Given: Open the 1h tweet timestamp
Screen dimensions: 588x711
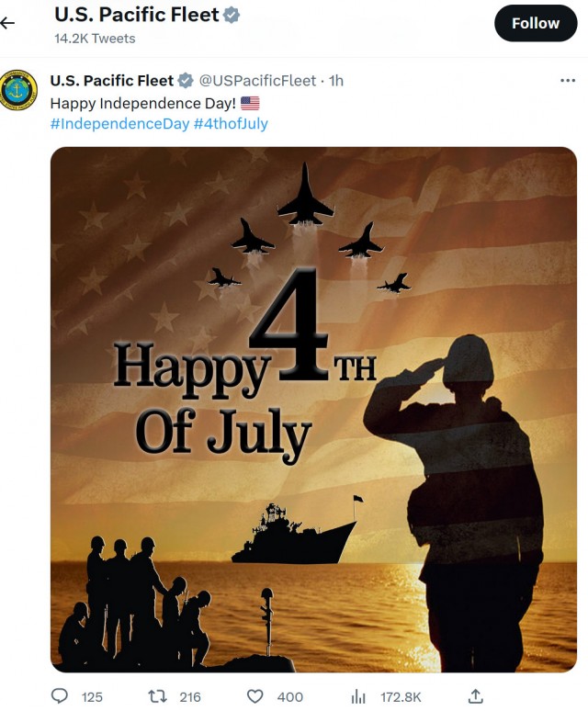Looking at the screenshot, I should (x=336, y=81).
